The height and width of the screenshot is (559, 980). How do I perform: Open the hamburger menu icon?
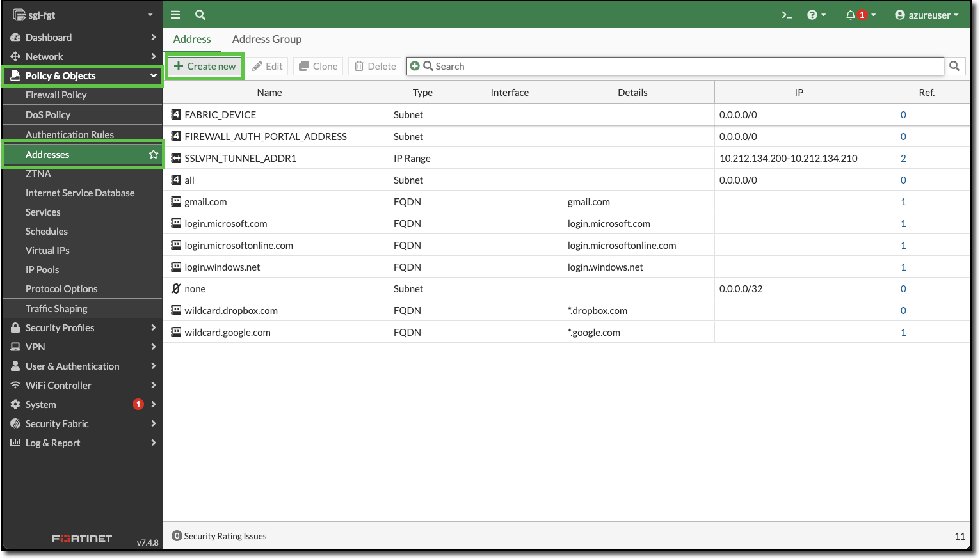coord(175,14)
